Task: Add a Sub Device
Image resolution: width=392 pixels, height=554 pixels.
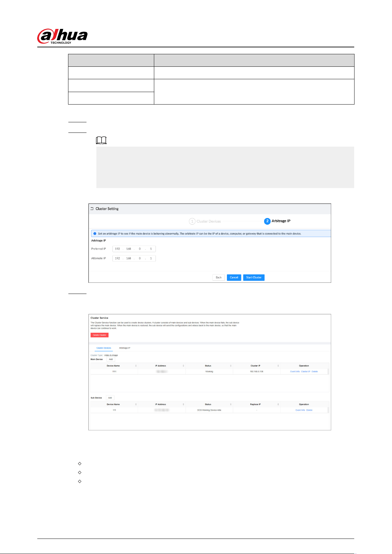Action: (110, 398)
